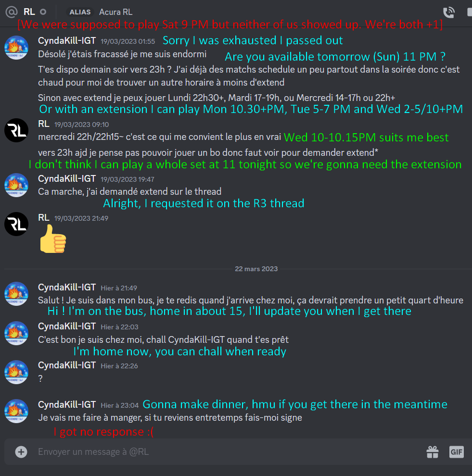Click the plus attachment button
Image resolution: width=472 pixels, height=476 pixels.
[x=21, y=451]
